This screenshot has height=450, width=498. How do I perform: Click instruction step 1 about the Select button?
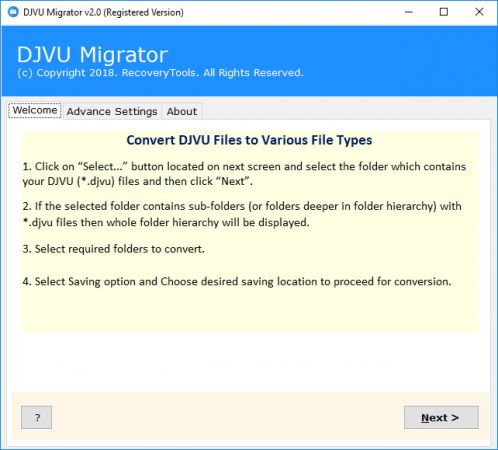(244, 174)
